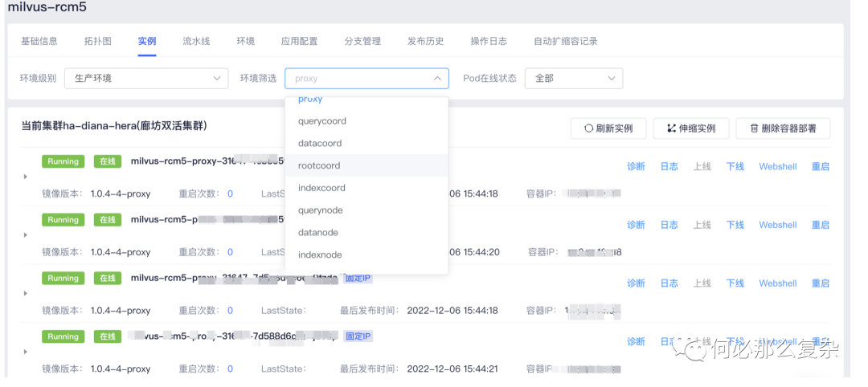Screen dimensions: 868x387
Task: Pick indexnode from the dropdown options
Action: point(366,255)
